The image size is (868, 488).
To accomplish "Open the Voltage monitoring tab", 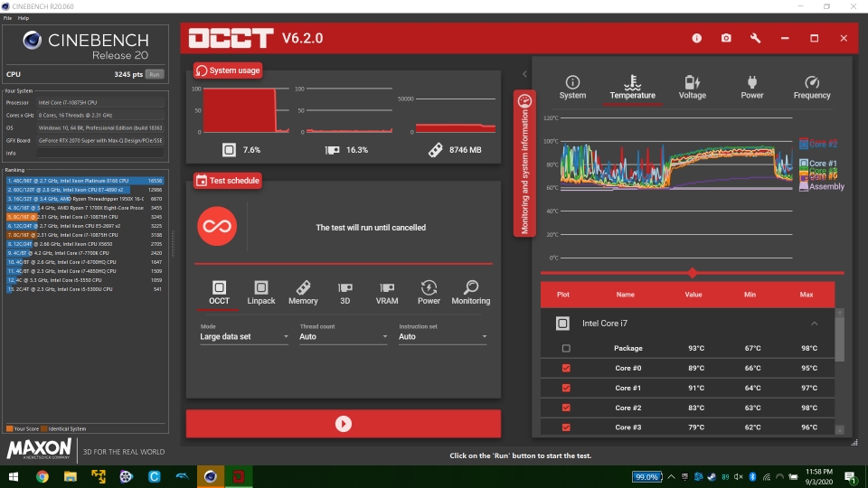I will pyautogui.click(x=692, y=88).
